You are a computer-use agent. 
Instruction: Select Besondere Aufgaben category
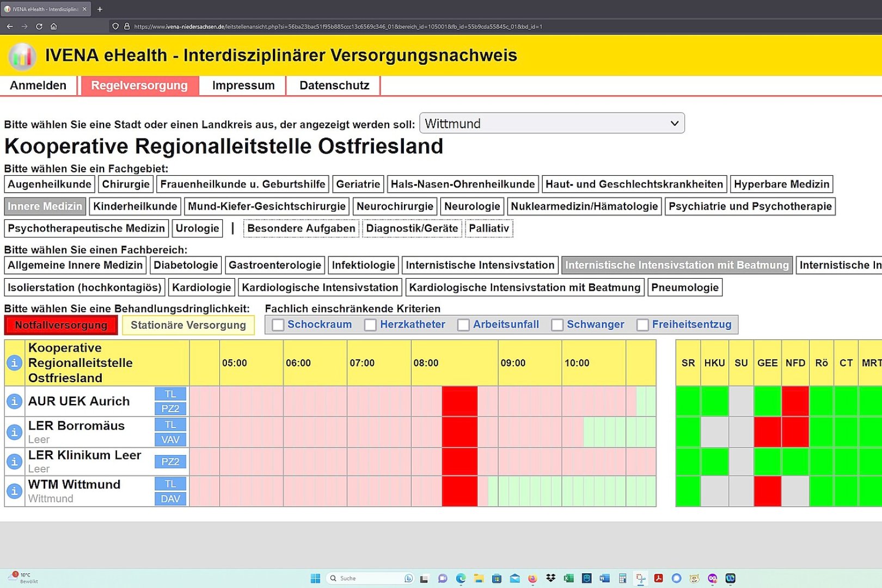301,228
